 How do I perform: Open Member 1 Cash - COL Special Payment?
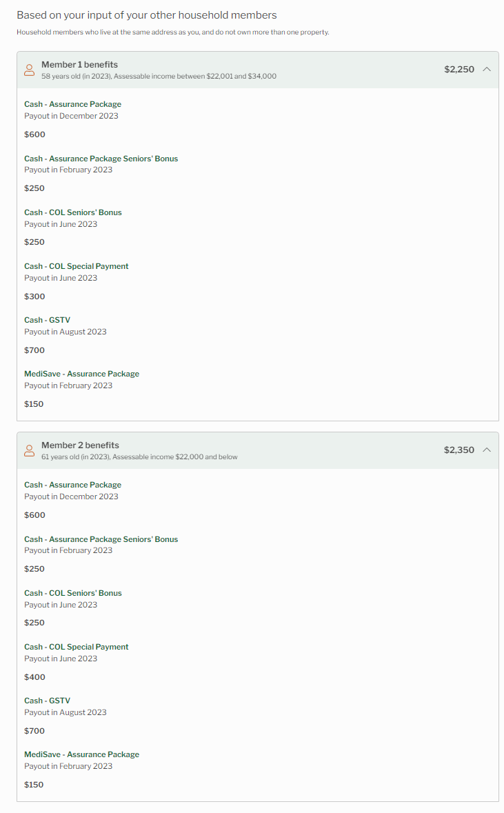[x=77, y=266]
